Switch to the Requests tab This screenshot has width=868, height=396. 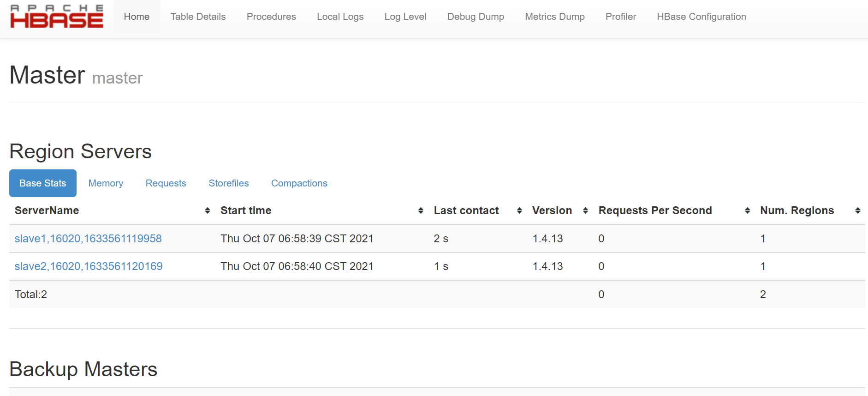tap(166, 183)
